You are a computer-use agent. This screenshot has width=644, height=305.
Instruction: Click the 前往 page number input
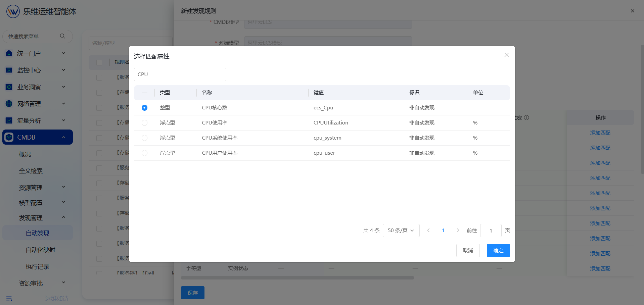[x=491, y=231]
